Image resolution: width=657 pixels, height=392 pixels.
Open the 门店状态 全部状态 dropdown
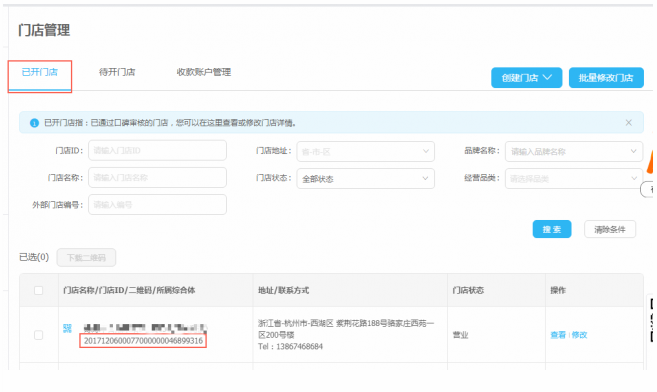[x=365, y=179]
